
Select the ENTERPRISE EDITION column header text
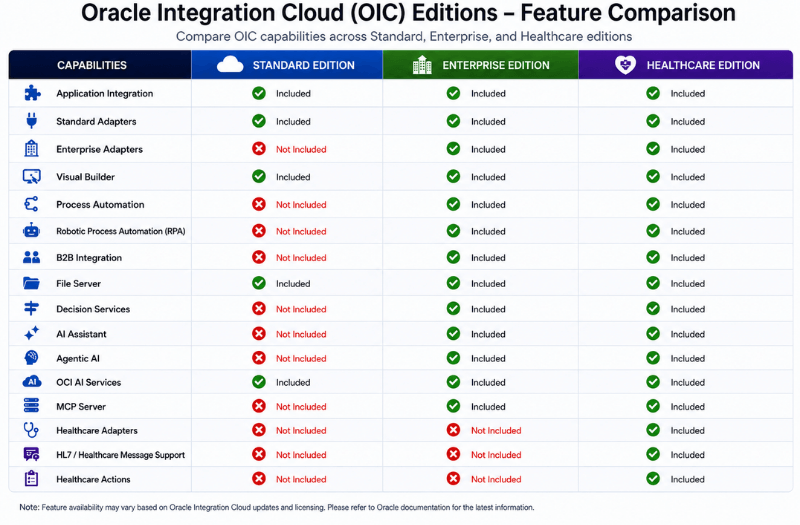tap(496, 65)
